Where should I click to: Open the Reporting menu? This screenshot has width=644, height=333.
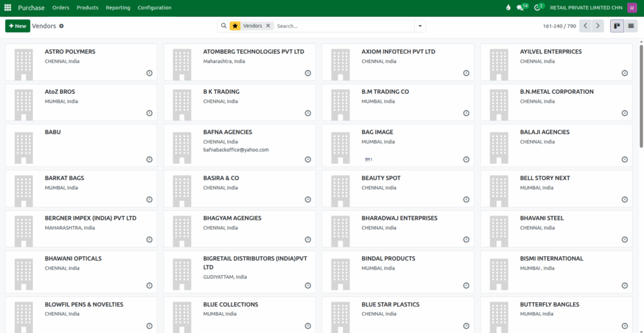click(x=118, y=8)
